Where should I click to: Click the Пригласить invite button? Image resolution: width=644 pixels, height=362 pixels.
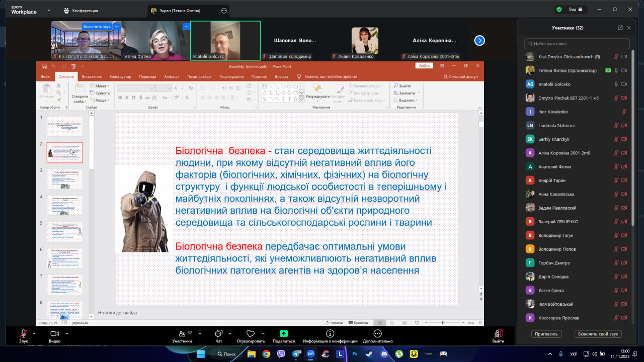click(x=546, y=334)
